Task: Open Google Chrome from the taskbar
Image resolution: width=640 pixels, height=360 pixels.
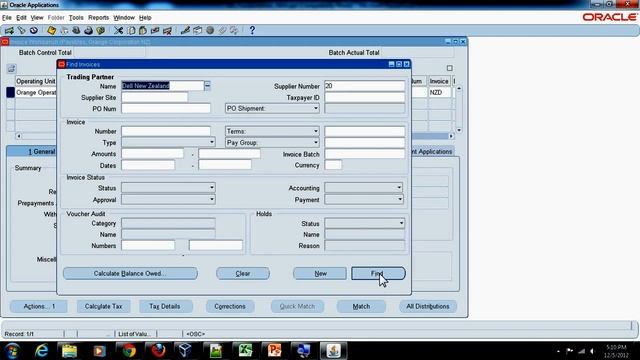Action: click(129, 351)
